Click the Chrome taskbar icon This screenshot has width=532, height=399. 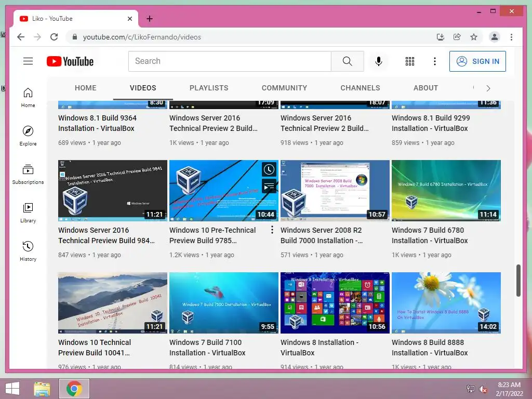point(74,389)
